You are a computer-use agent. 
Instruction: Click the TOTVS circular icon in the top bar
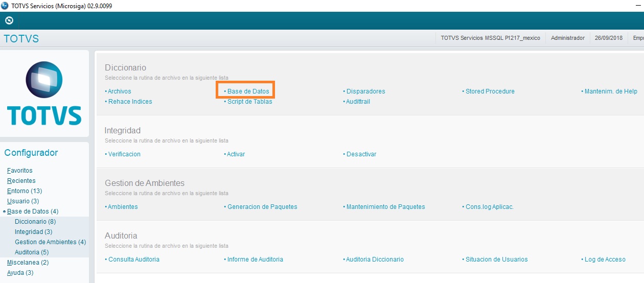click(x=9, y=21)
